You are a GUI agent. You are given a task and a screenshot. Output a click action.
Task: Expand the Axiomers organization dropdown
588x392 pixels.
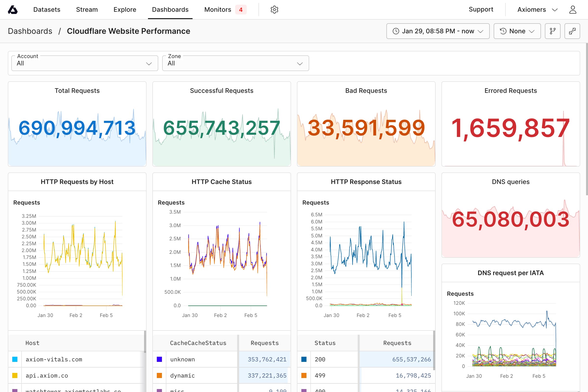pyautogui.click(x=538, y=10)
